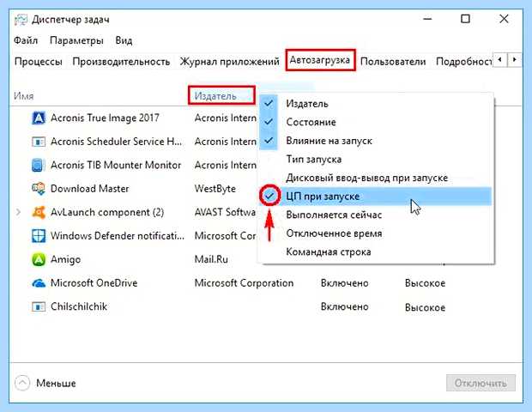Enable Отключенное время column
This screenshot has width=532, height=412.
pos(375,233)
